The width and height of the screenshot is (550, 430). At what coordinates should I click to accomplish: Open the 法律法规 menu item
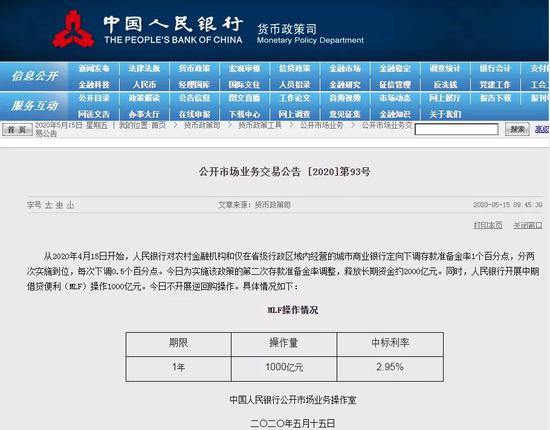click(144, 68)
